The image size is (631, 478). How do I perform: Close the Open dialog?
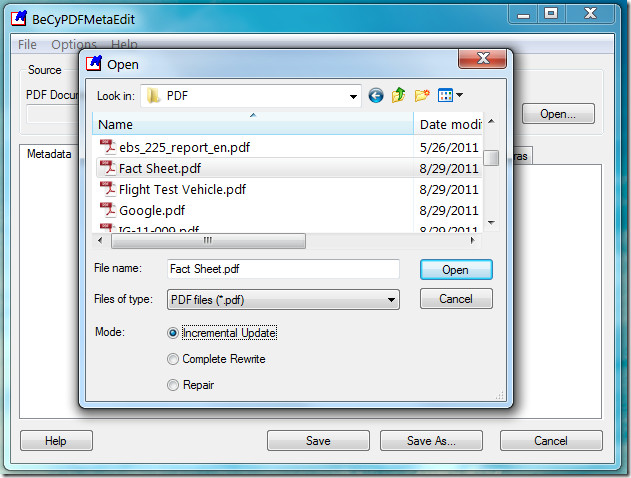tap(482, 59)
